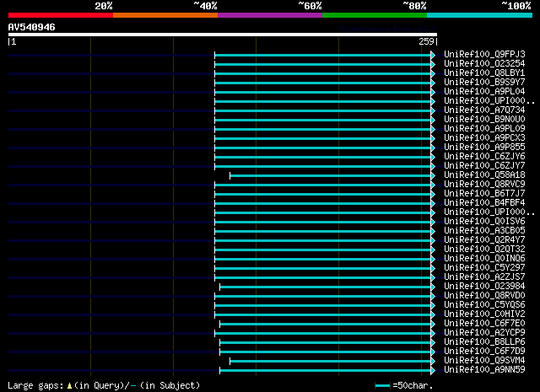Select the AV540946 query name
540x392 pixels.
click(x=32, y=27)
